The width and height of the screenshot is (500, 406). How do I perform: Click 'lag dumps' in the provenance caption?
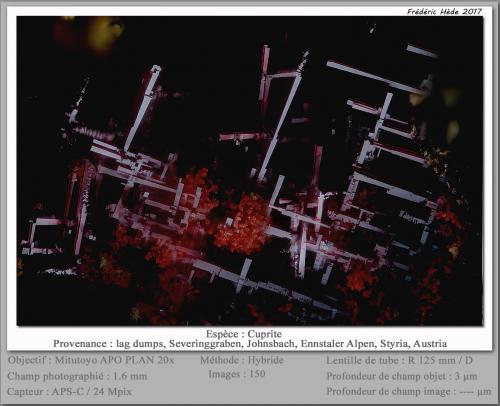click(x=141, y=344)
